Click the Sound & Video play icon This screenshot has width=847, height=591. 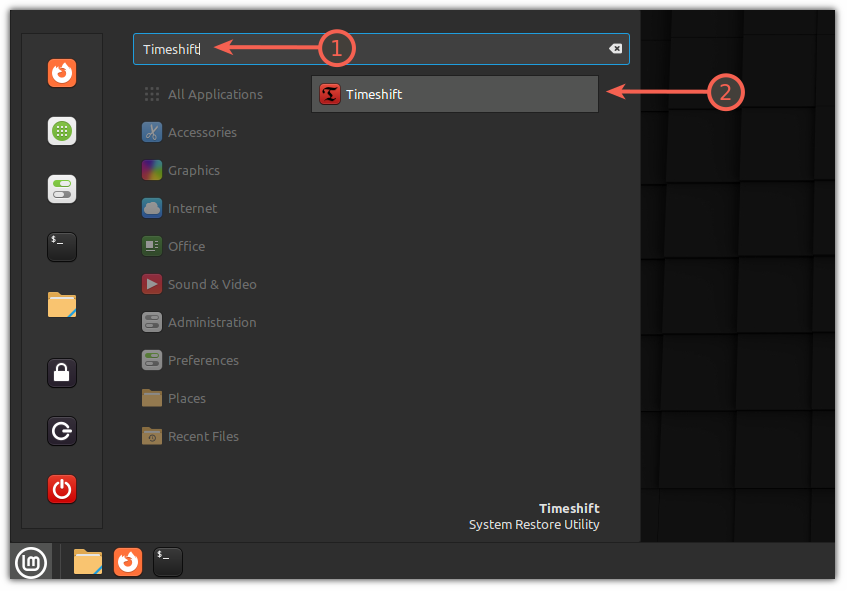tap(152, 284)
